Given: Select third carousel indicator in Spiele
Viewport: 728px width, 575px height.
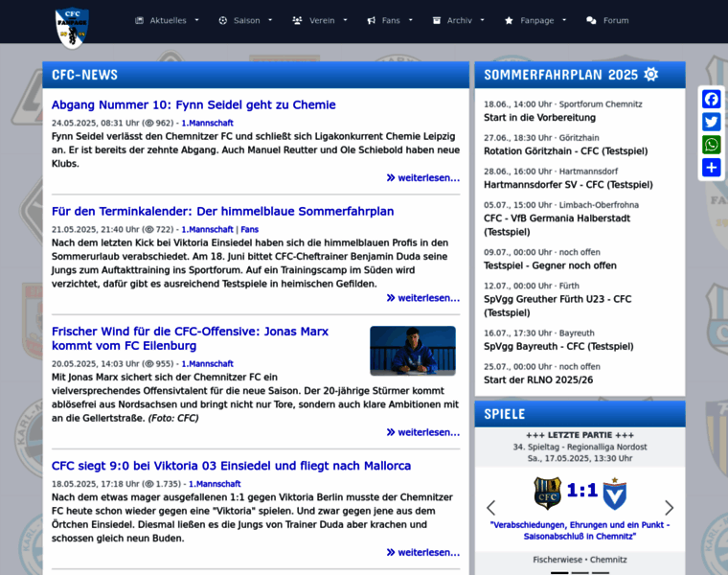Looking at the screenshot, I should 601,573.
